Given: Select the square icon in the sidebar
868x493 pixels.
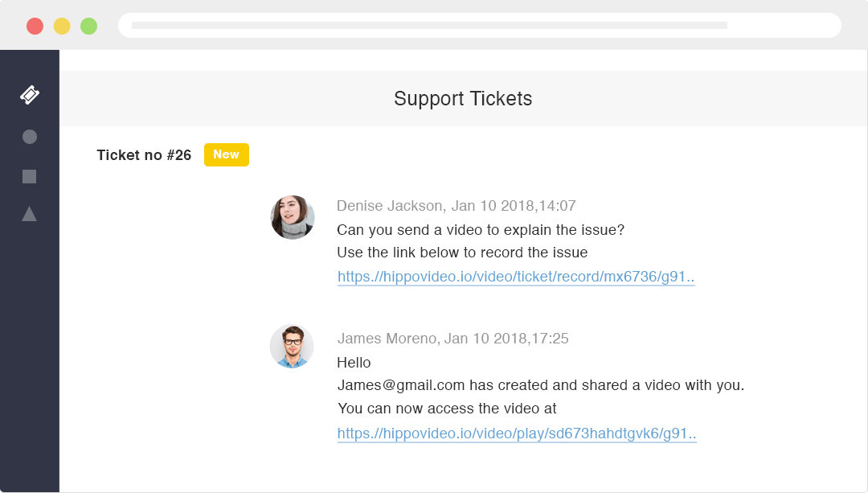Looking at the screenshot, I should pyautogui.click(x=30, y=177).
